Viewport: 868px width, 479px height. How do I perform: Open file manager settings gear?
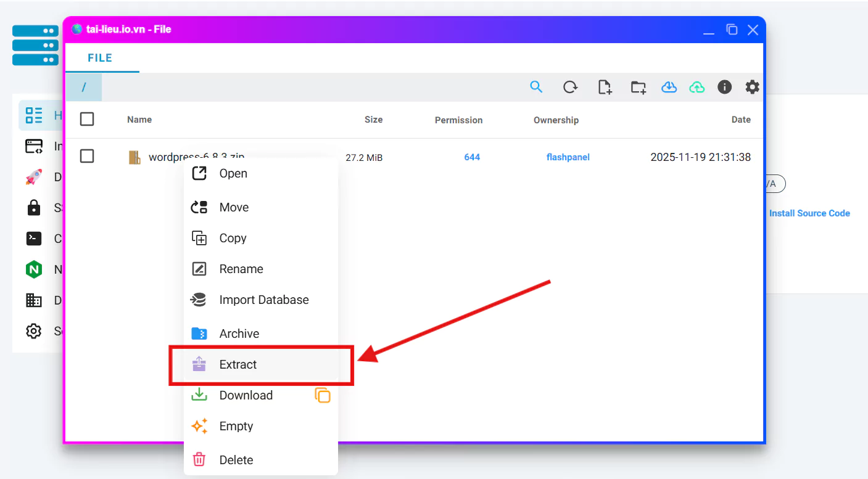752,87
